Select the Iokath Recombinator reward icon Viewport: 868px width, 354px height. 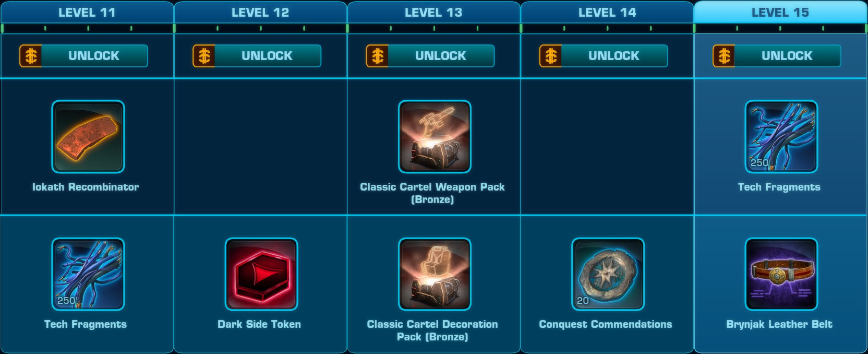[x=88, y=137]
